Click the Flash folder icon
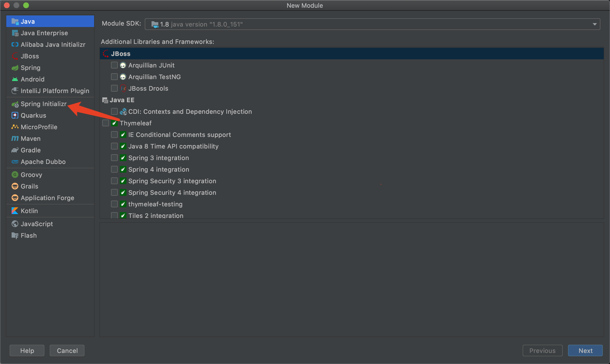The image size is (610, 364). pos(15,236)
